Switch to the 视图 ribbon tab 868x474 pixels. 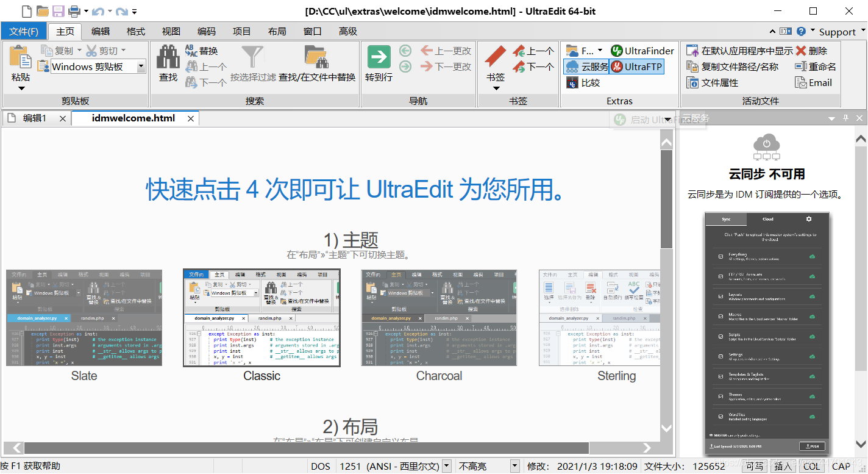click(171, 31)
